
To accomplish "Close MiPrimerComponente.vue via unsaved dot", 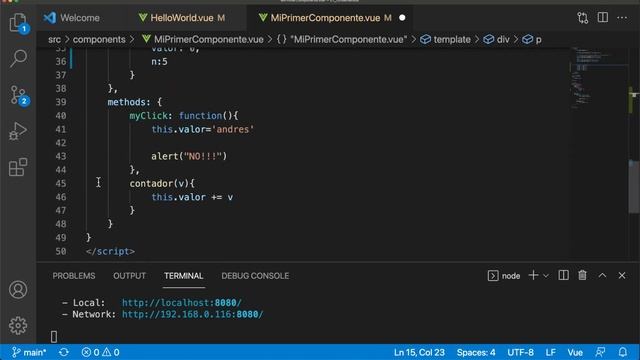I will (402, 18).
